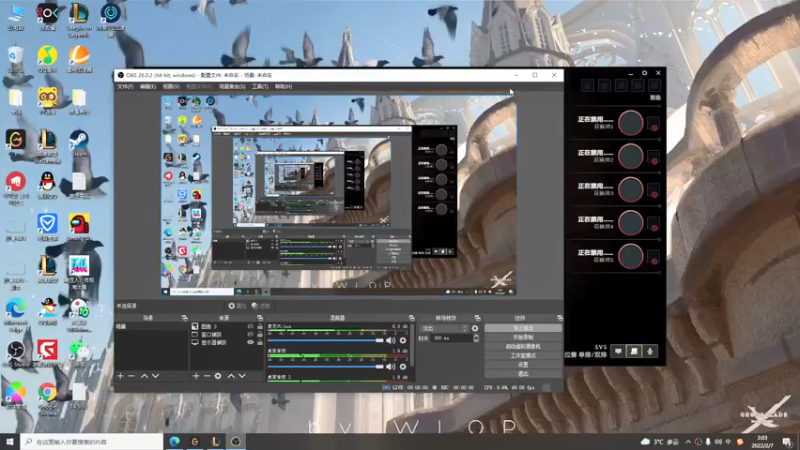This screenshot has height=450, width=800.
Task: Click summoner 1 round button in overlay
Action: point(631,122)
